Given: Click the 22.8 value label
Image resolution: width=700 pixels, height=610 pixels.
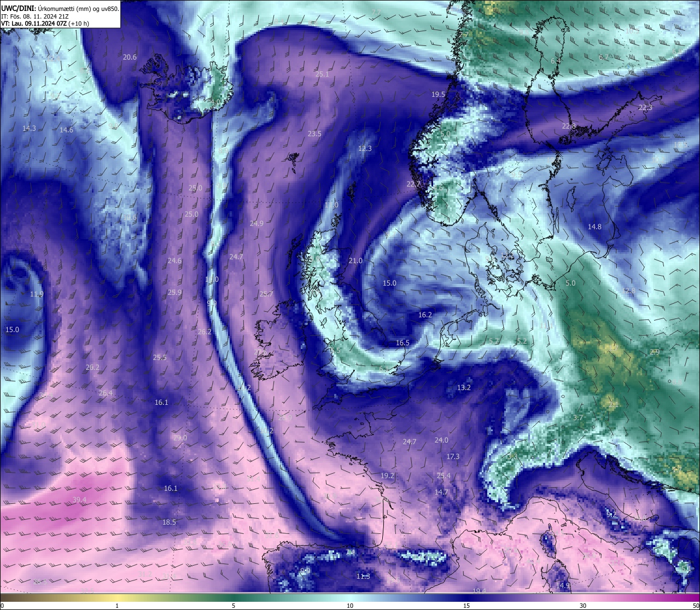Looking at the screenshot, I should [569, 126].
